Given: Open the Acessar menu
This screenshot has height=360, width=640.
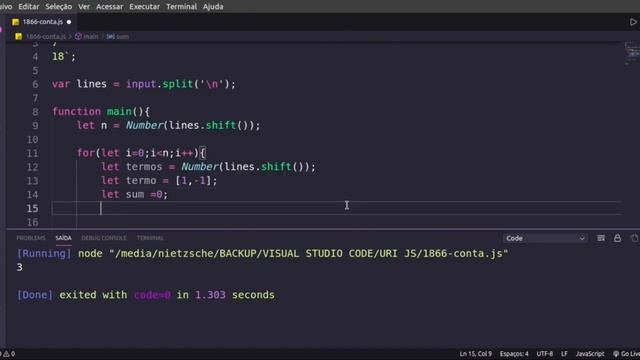Looking at the screenshot, I should click(x=109, y=7).
